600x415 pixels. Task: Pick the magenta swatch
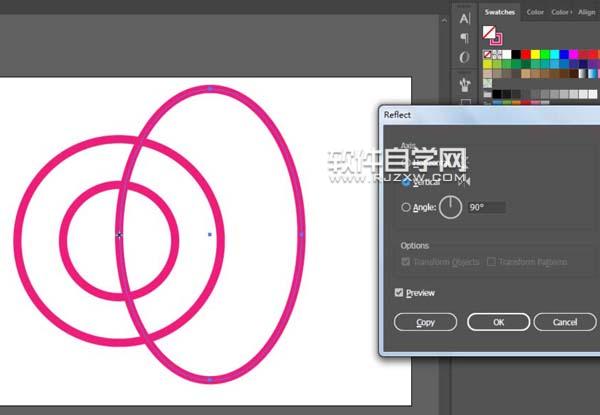click(574, 54)
